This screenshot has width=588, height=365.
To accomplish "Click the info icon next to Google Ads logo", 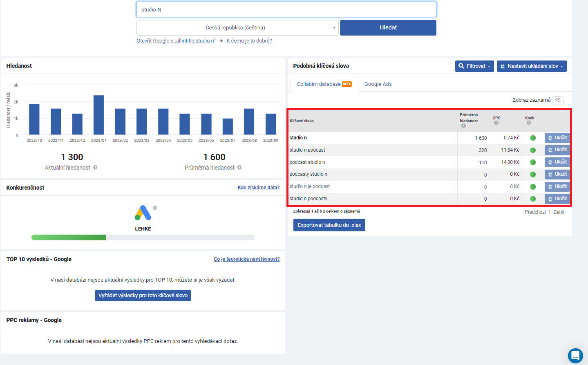I will (155, 208).
